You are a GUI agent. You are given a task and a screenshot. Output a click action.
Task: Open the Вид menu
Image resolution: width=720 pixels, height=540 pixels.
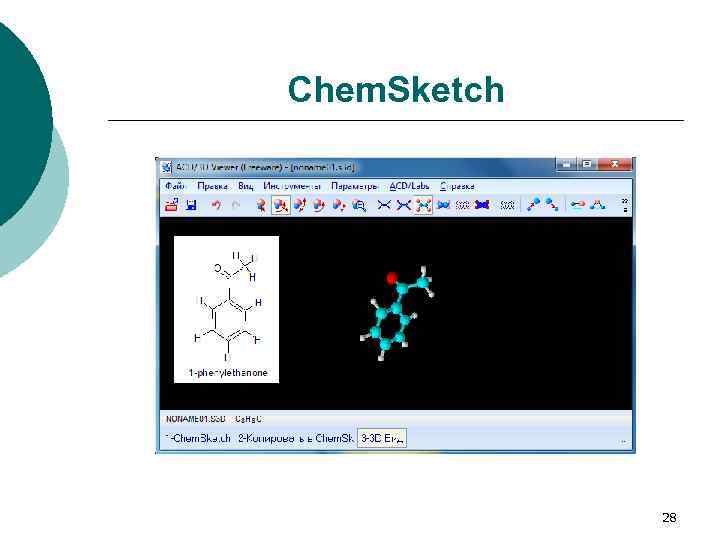[x=245, y=186]
